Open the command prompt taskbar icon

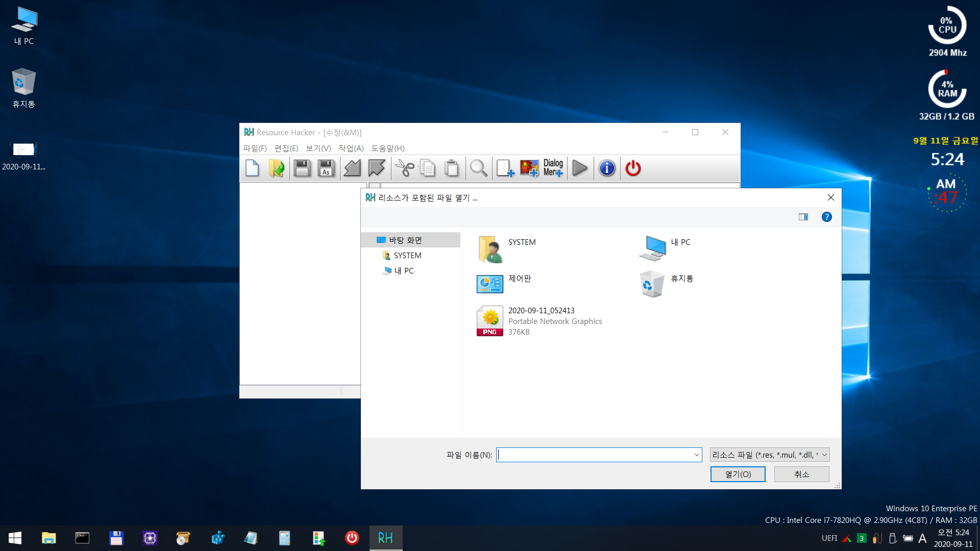click(82, 538)
